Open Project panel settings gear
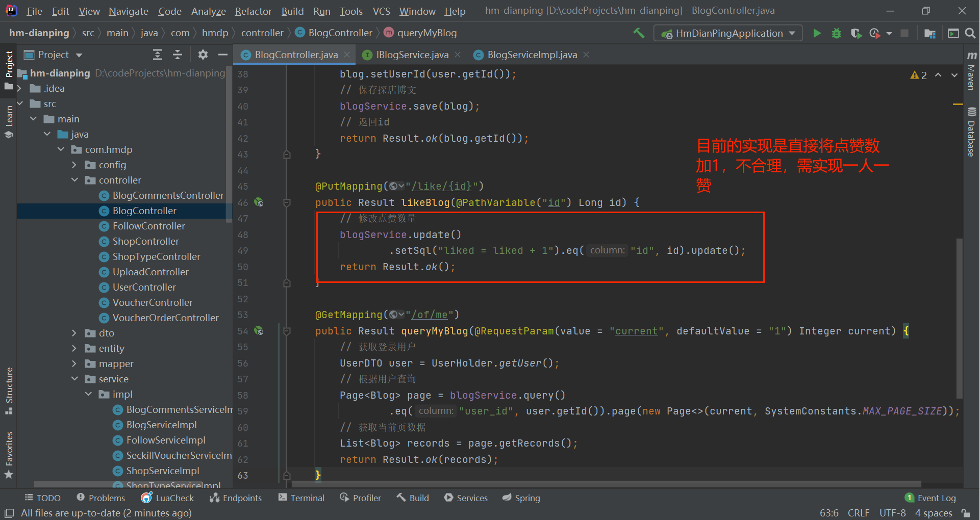 [x=203, y=55]
